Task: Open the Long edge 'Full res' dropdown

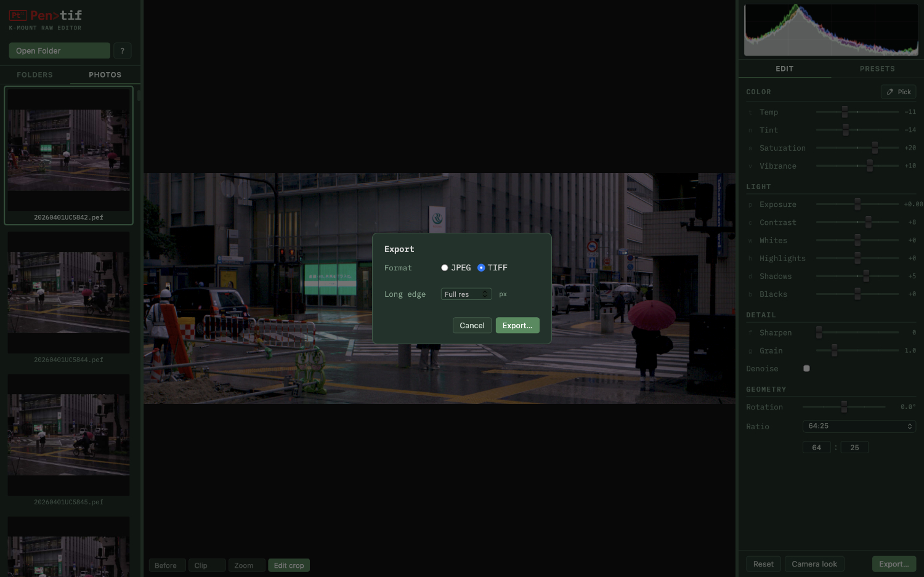Action: click(x=466, y=294)
